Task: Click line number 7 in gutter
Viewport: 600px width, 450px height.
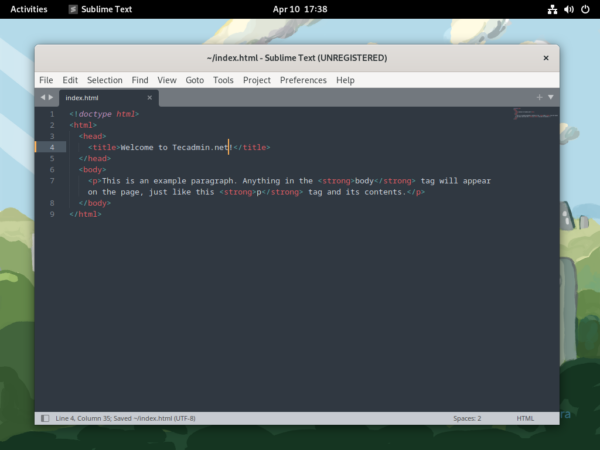Action: [x=51, y=181]
